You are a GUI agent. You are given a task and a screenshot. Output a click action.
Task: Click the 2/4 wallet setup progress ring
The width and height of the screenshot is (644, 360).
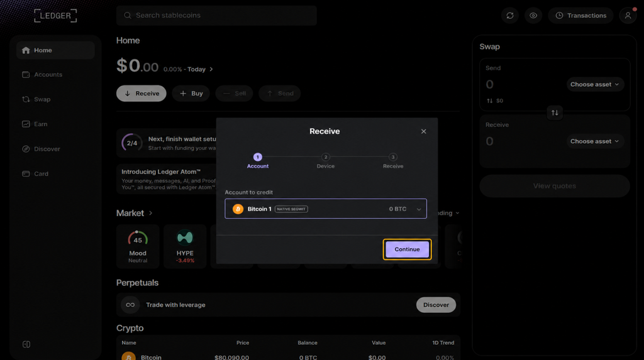(x=132, y=143)
